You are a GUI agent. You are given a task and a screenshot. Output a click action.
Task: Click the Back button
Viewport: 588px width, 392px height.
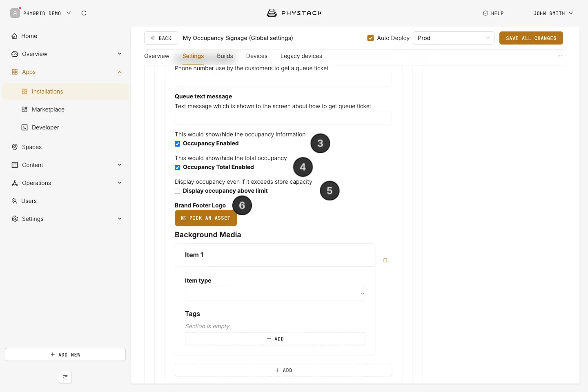161,38
